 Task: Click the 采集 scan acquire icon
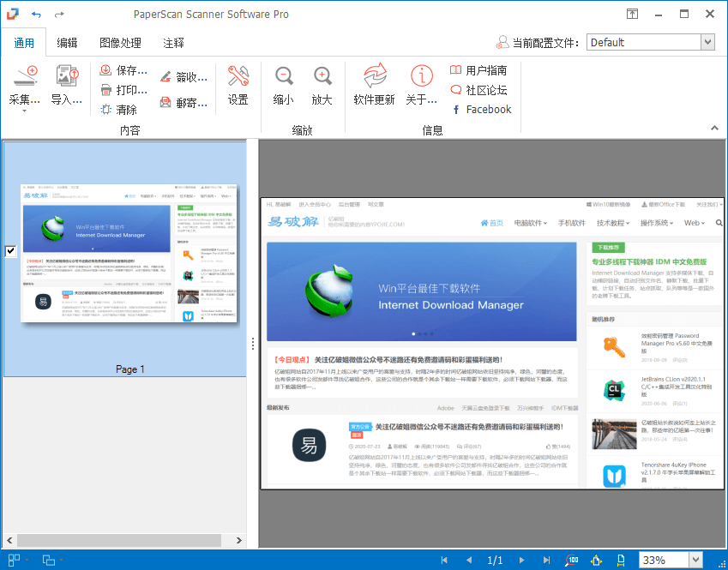tap(25, 77)
